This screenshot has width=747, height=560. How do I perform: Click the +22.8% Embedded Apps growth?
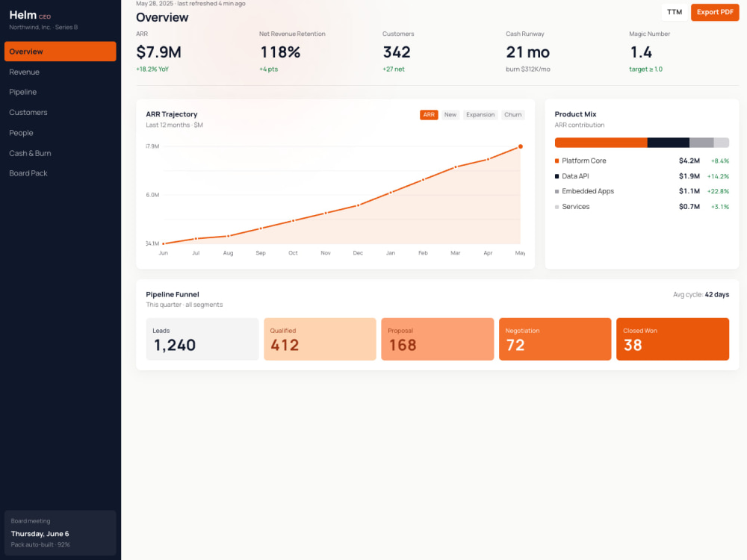(x=718, y=191)
